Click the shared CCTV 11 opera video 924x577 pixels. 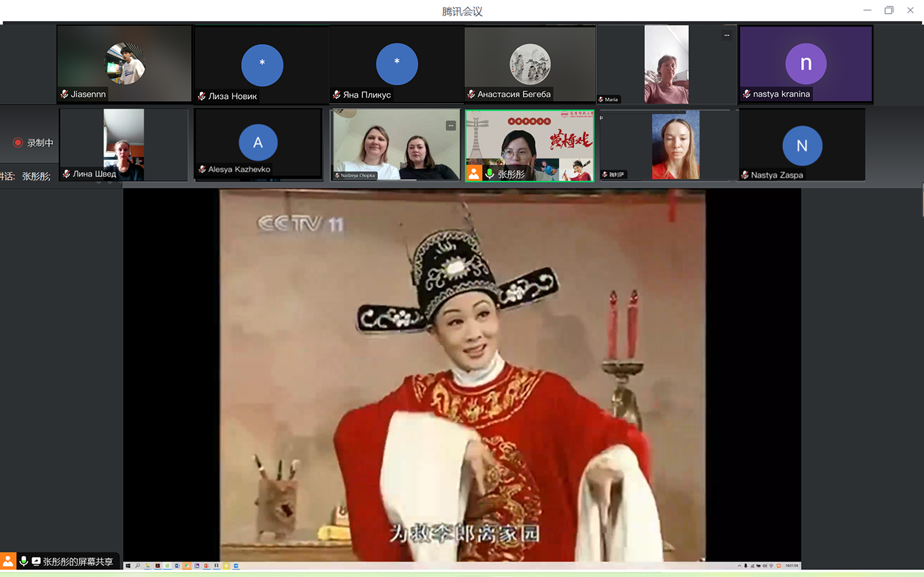(x=462, y=375)
